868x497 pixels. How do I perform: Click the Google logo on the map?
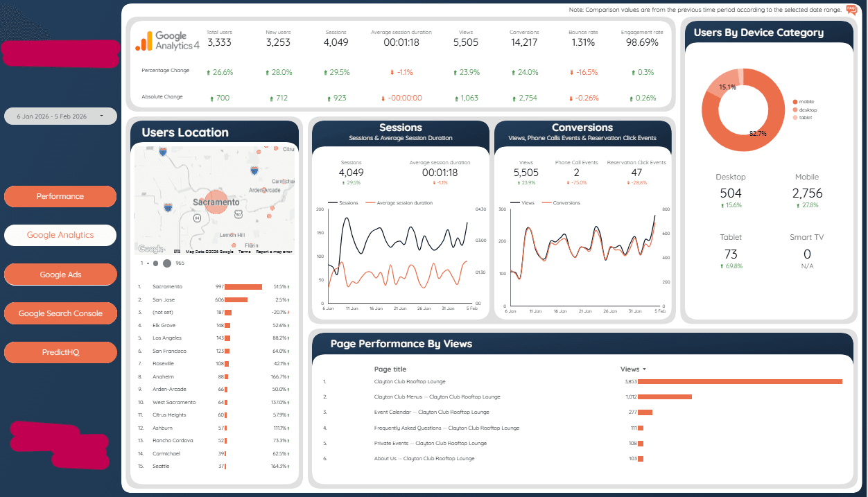tap(151, 248)
